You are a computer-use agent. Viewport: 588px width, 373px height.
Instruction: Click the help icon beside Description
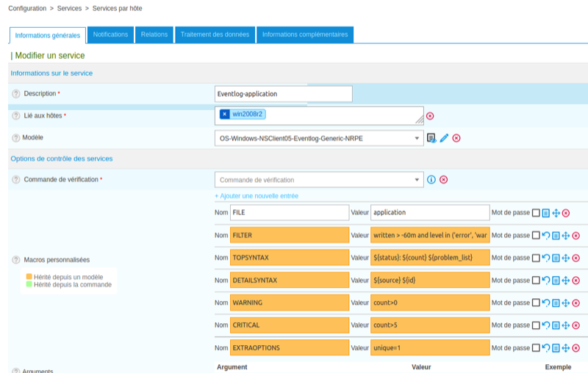[16, 94]
